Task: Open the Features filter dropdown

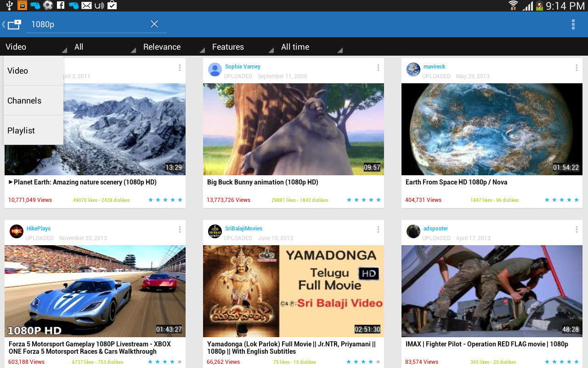Action: (x=243, y=47)
